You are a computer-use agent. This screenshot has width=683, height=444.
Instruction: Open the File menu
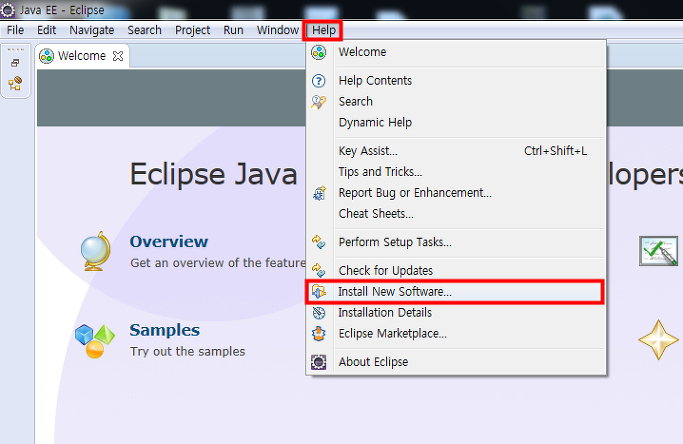pos(15,30)
